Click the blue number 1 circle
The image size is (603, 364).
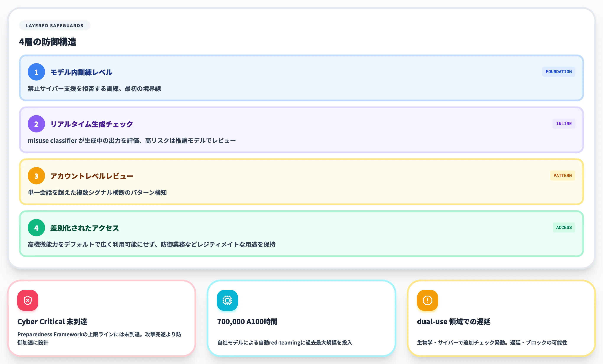pyautogui.click(x=36, y=72)
